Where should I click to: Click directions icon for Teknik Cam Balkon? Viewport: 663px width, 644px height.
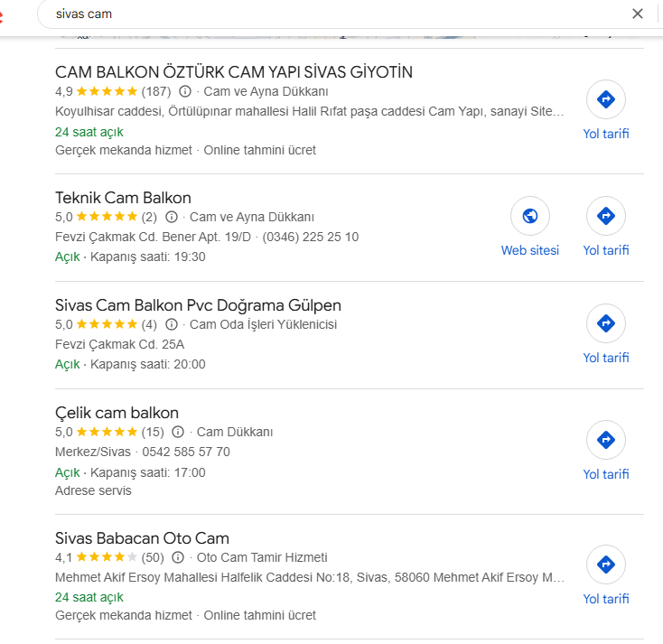(x=605, y=216)
